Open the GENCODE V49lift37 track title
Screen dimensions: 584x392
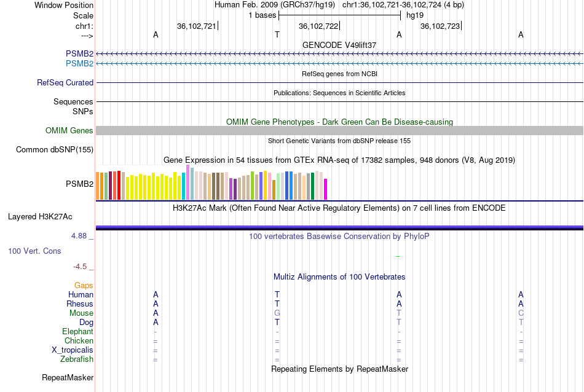click(x=339, y=45)
